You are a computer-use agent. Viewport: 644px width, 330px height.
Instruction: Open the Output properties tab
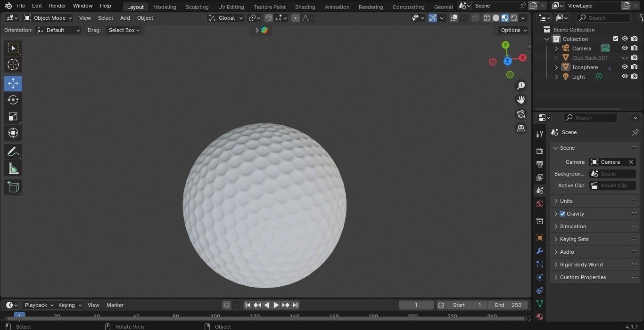tap(540, 164)
